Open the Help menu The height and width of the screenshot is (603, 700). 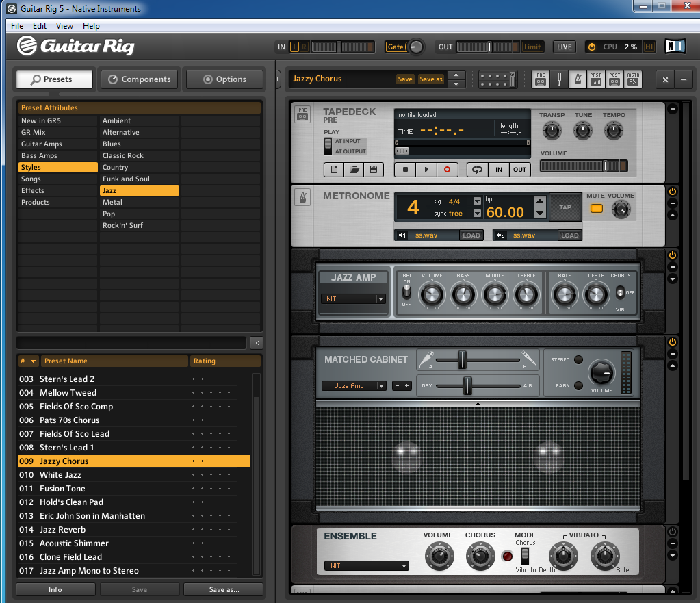click(x=91, y=26)
